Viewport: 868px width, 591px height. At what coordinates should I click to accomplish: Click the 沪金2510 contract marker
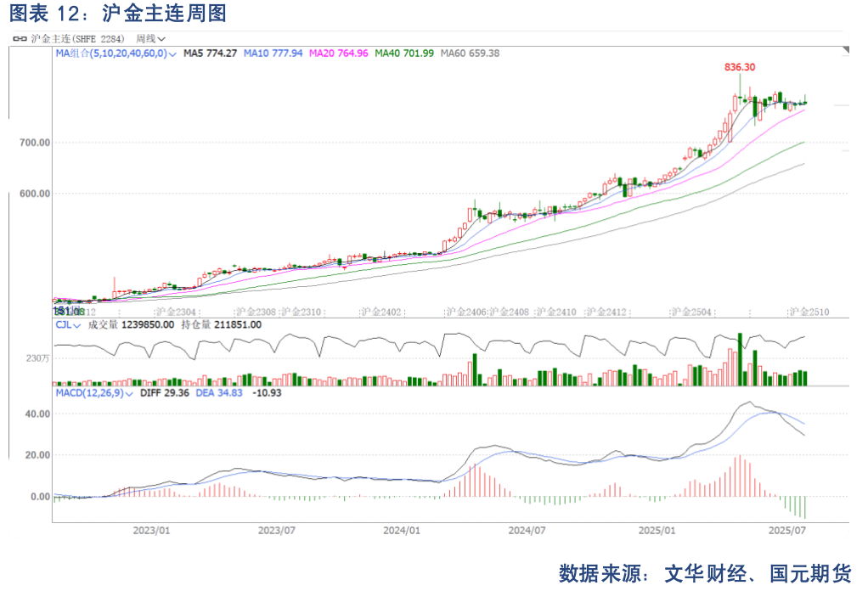point(809,312)
